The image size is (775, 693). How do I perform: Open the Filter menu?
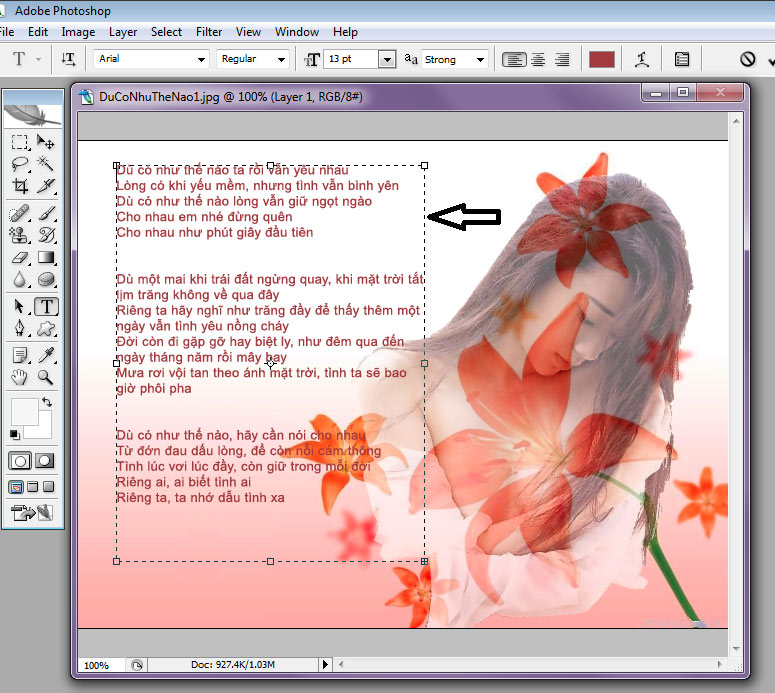click(209, 32)
